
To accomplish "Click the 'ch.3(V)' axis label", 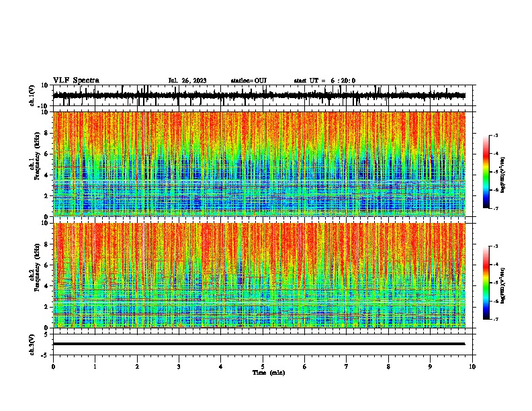I will click(x=32, y=345).
